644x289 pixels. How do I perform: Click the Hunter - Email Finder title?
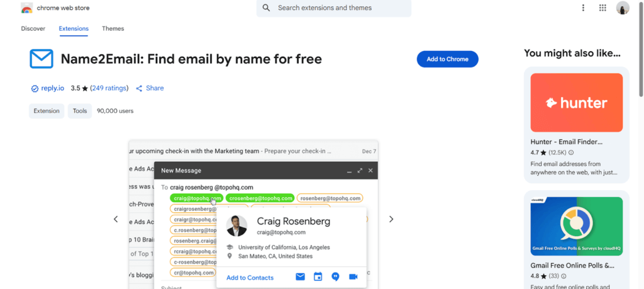tap(567, 142)
